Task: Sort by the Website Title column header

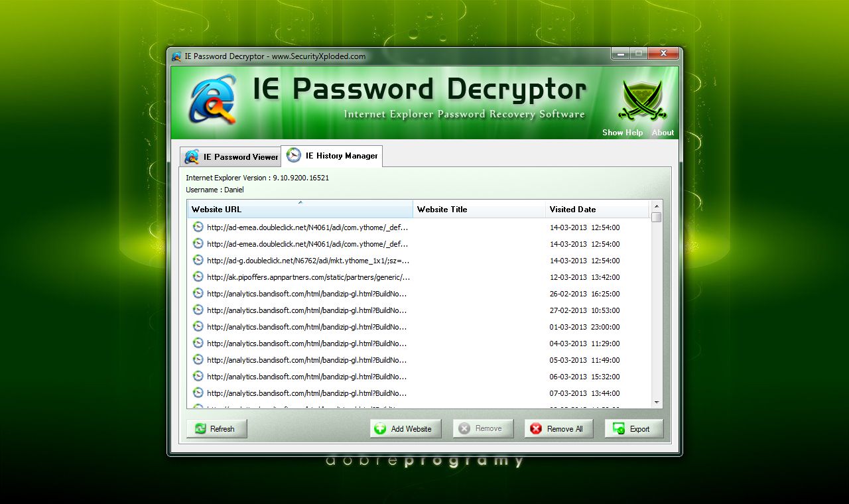Action: click(x=479, y=209)
